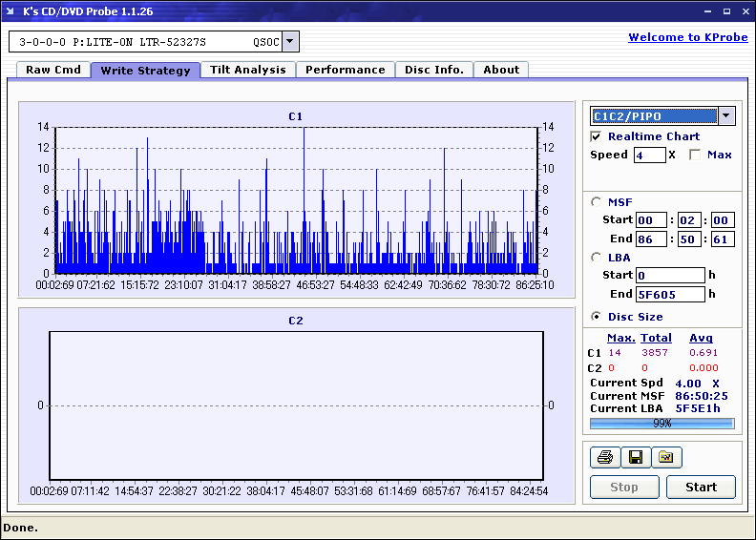Click the LBA End field showing 5F605
The height and width of the screenshot is (540, 756).
tap(669, 294)
